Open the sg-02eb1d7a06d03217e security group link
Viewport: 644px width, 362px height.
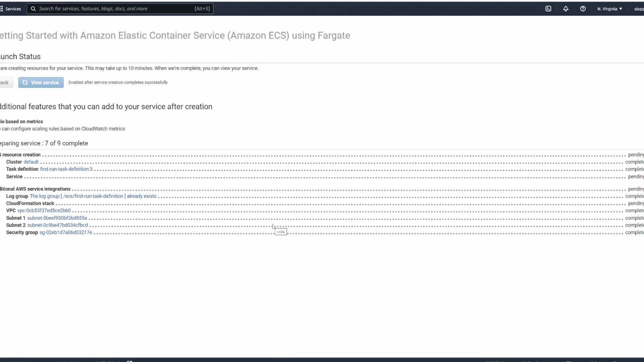click(65, 232)
